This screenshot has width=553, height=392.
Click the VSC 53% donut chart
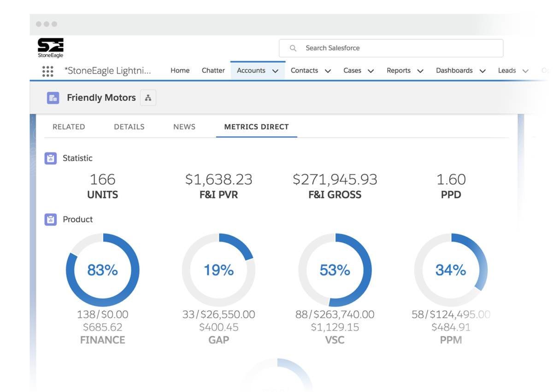(335, 270)
